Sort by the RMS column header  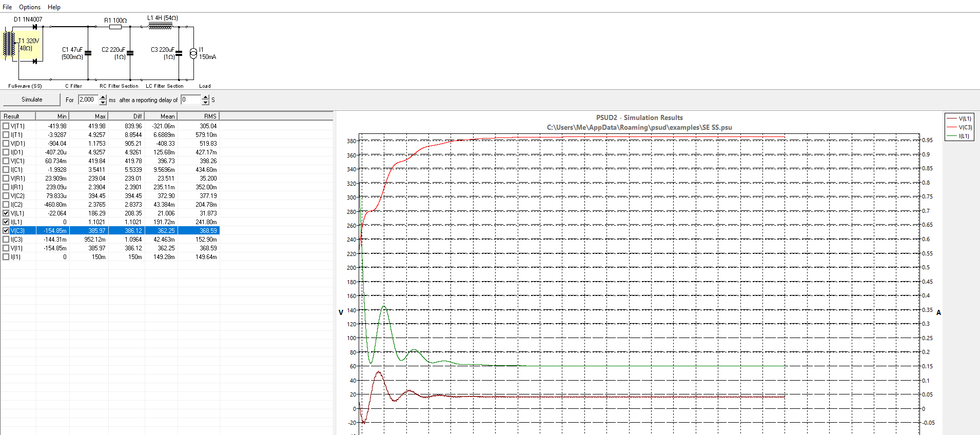pos(199,116)
